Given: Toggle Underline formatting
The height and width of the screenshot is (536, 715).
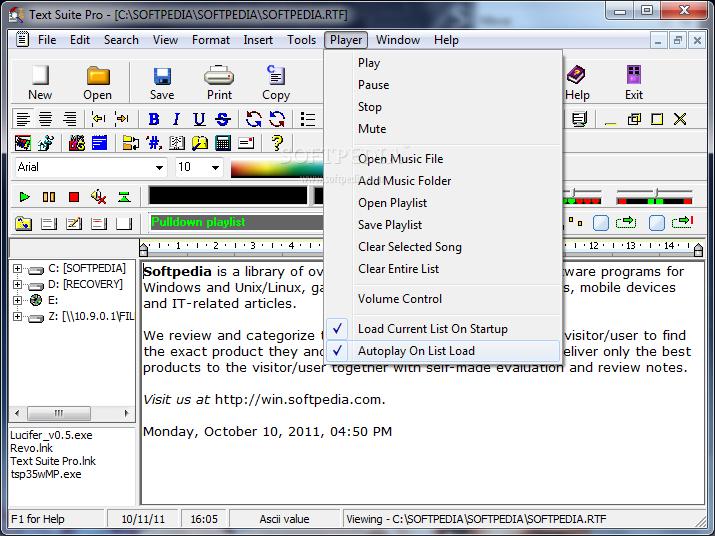Looking at the screenshot, I should [x=199, y=119].
